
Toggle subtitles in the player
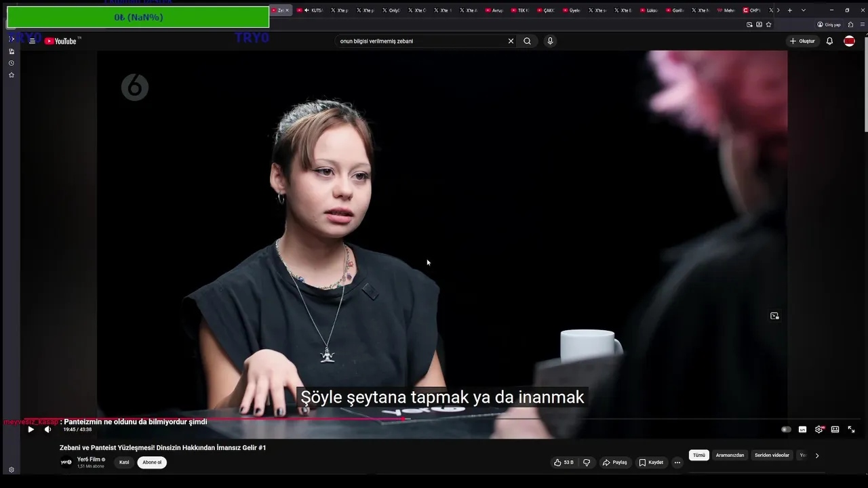[802, 429]
